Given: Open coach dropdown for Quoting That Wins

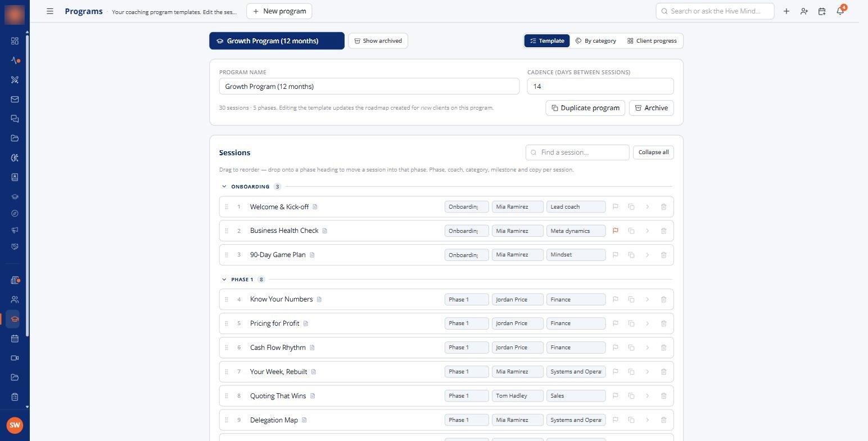Looking at the screenshot, I should [518, 396].
